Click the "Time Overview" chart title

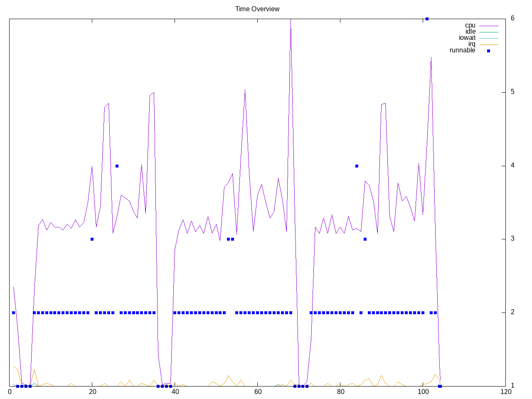[x=257, y=9]
